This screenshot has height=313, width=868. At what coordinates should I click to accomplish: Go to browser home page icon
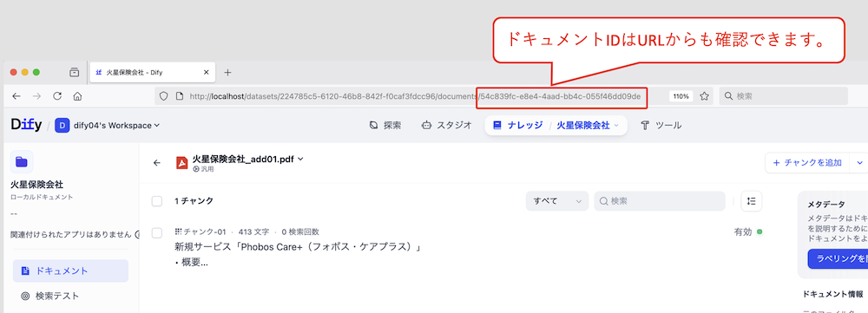77,96
